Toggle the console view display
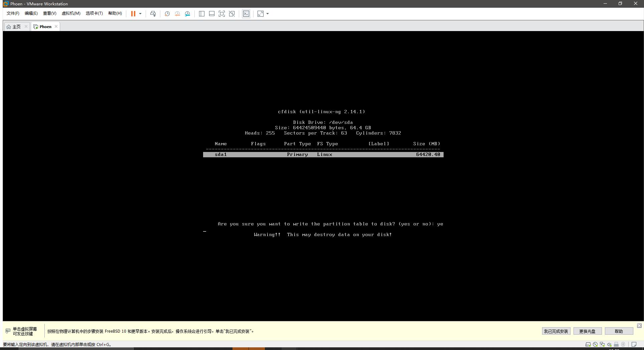Image resolution: width=644 pixels, height=350 pixels. pyautogui.click(x=246, y=14)
